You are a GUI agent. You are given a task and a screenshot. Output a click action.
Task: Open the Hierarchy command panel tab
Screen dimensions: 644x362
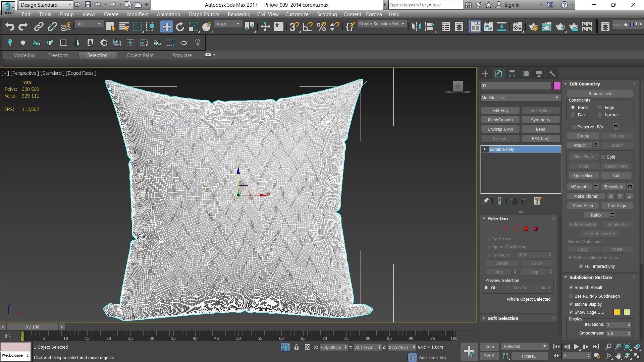[512, 74]
